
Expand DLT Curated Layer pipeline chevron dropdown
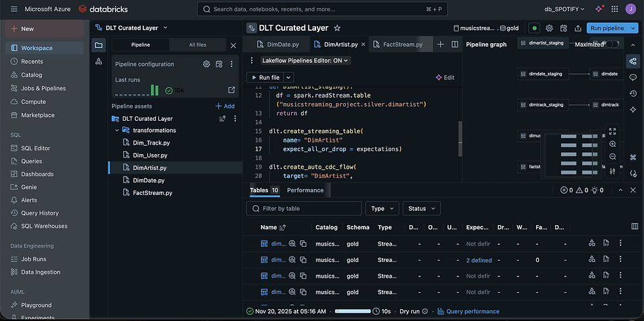coord(165,28)
